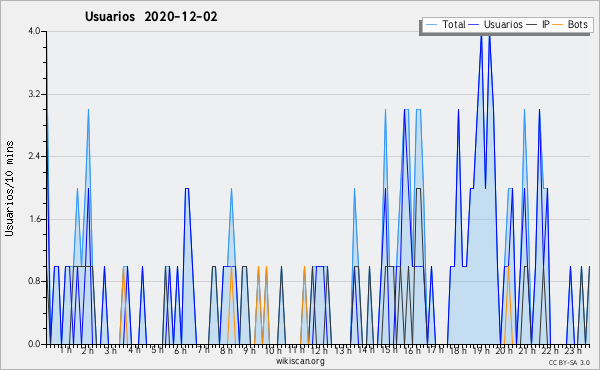Click the '7 h' x-axis label
The image size is (600, 370).
(x=204, y=350)
